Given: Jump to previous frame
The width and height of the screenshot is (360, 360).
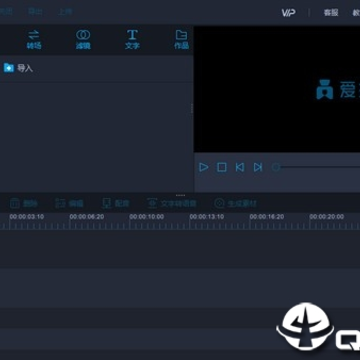Looking at the screenshot, I should pyautogui.click(x=240, y=167).
